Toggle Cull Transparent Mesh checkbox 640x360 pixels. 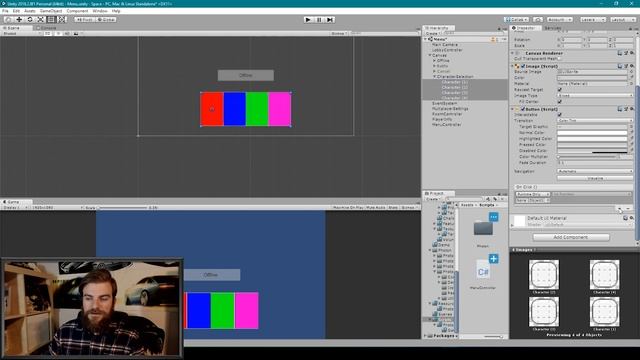pos(560,59)
